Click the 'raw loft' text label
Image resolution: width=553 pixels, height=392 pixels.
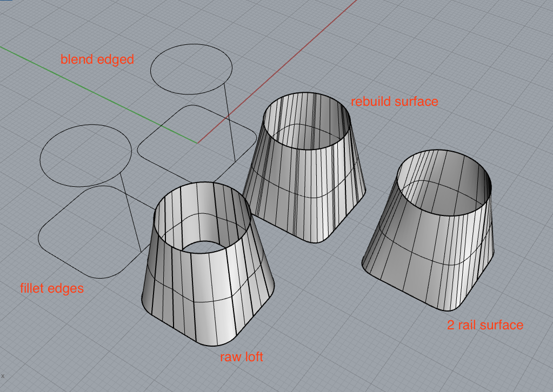click(241, 357)
